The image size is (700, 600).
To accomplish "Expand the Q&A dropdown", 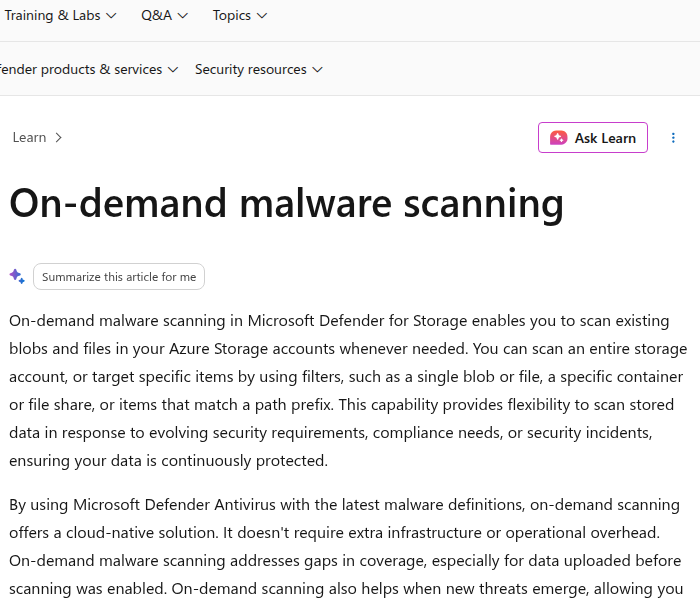I will pos(164,16).
